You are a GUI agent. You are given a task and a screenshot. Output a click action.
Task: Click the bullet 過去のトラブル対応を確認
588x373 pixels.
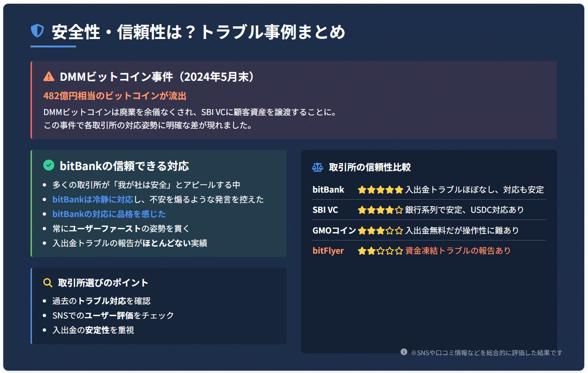101,301
